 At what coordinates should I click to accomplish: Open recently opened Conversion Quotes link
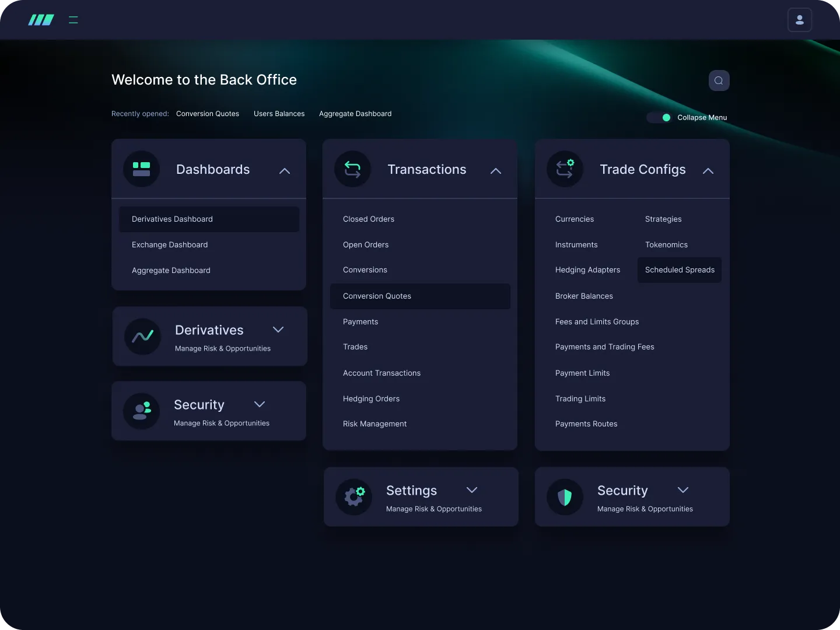click(x=208, y=114)
